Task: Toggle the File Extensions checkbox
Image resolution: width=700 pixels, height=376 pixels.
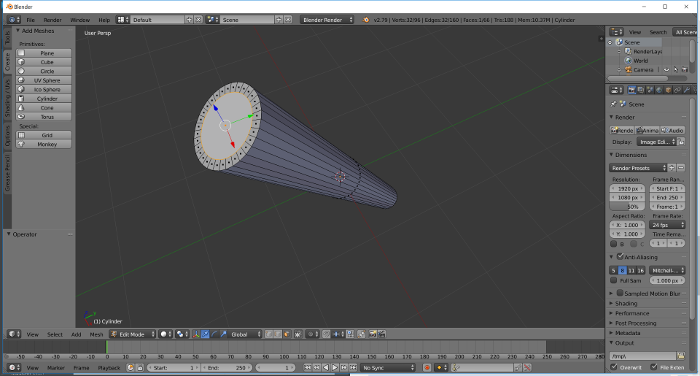Action: (654, 367)
